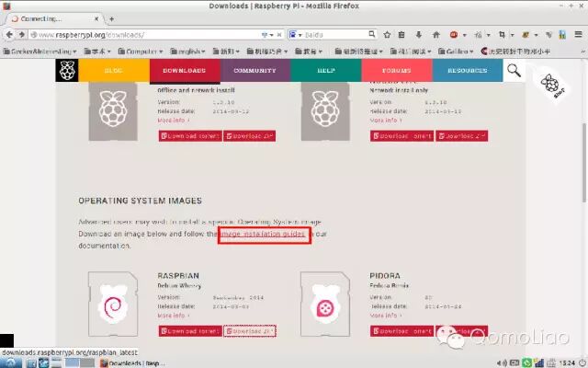Viewport: 588px width, 368px height.
Task: Open the image installation guides link
Action: pyautogui.click(x=264, y=234)
